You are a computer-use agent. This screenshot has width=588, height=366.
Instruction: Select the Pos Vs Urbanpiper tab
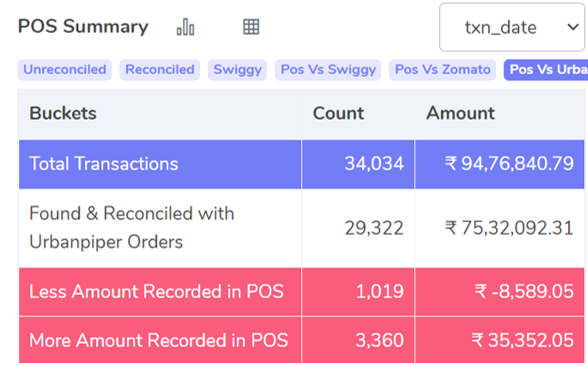546,70
